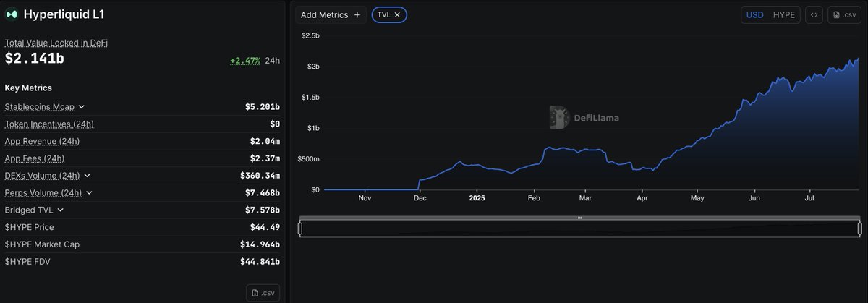Click the plus icon in Add Metrics
This screenshot has height=303, width=868.
click(357, 14)
